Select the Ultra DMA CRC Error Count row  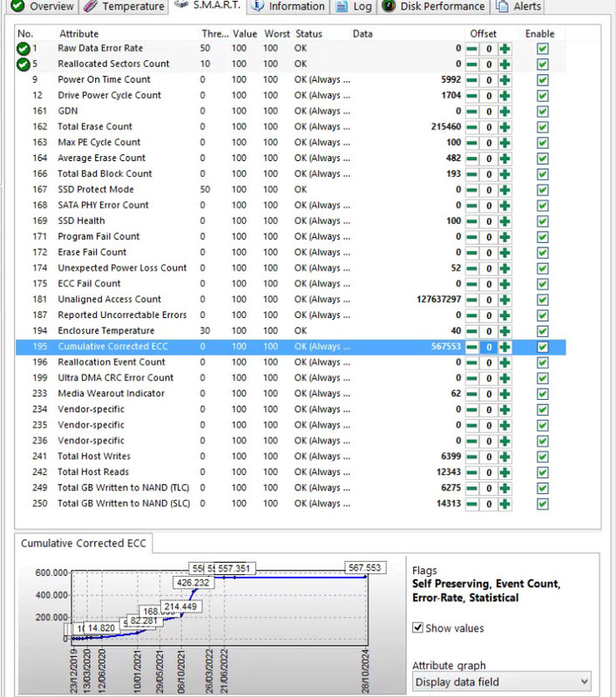pos(291,378)
